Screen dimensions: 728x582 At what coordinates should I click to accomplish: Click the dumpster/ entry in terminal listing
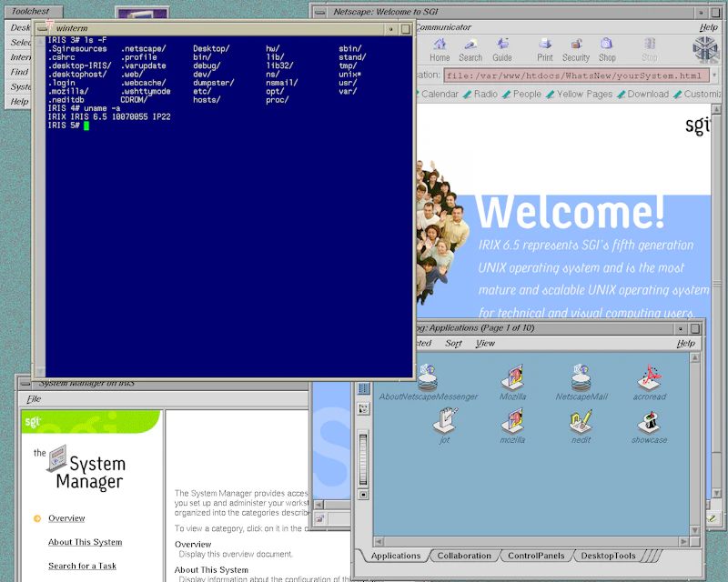pyautogui.click(x=214, y=83)
